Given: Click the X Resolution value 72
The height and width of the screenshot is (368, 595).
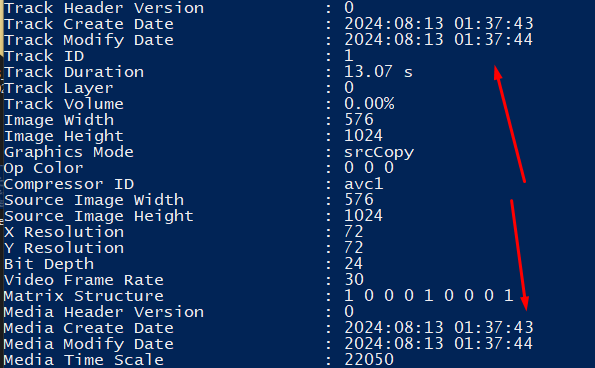Looking at the screenshot, I should click(354, 232).
